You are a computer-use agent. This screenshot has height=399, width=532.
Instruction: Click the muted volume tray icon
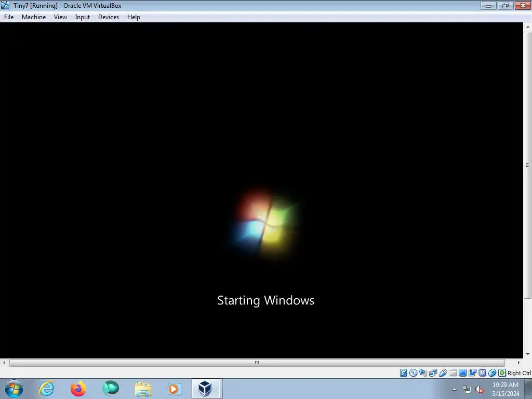480,390
